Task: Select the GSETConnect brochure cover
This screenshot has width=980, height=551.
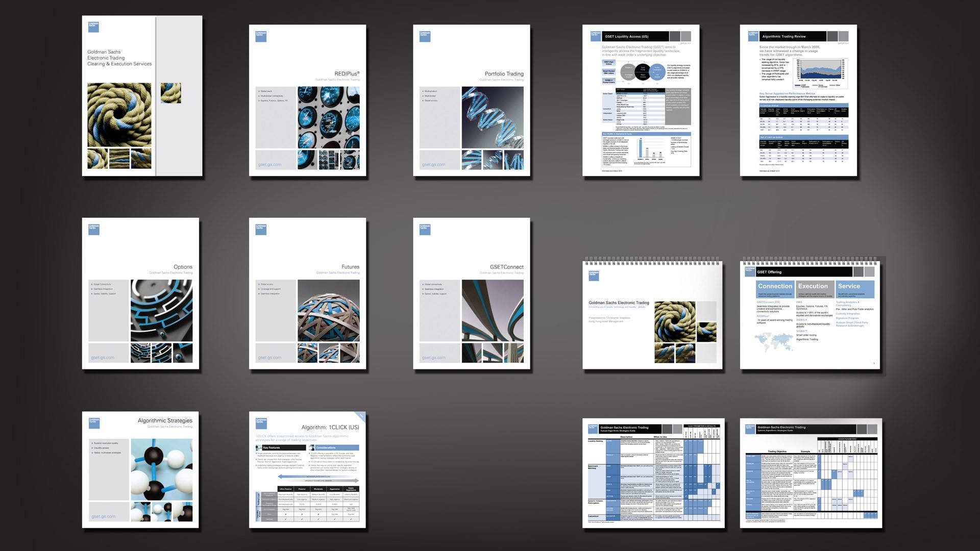Action: point(471,294)
